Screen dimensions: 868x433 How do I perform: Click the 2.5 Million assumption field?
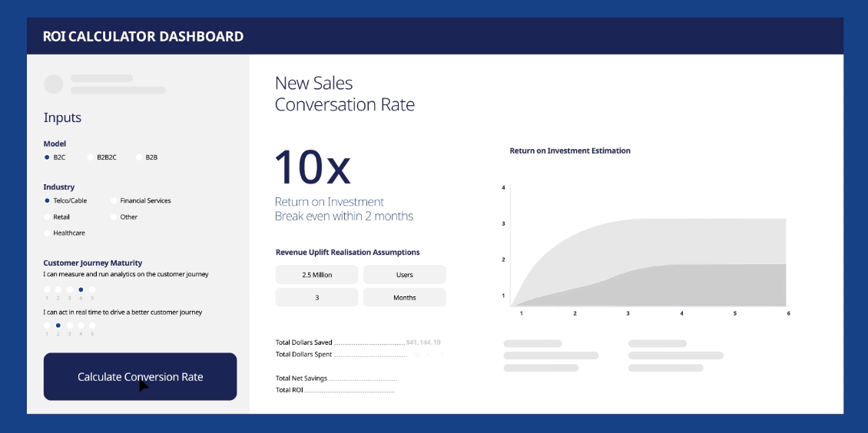[x=316, y=275]
